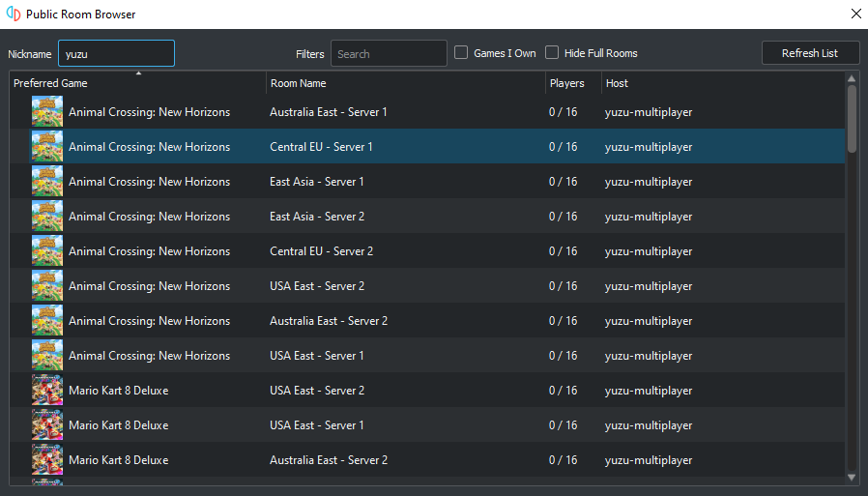Click the Animal Crossing icon for Australia East - Server 1
Image resolution: width=868 pixels, height=496 pixels.
(x=47, y=112)
